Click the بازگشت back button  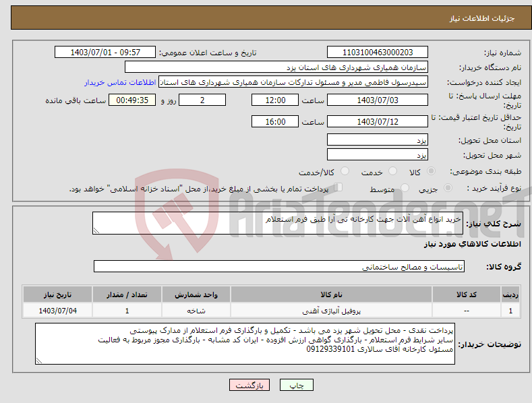(x=249, y=385)
